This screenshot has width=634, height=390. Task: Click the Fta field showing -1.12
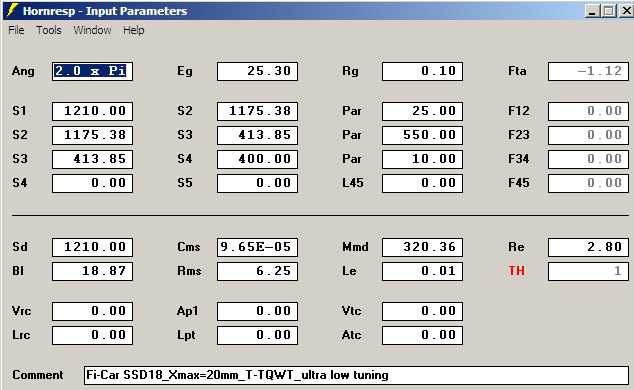point(588,72)
